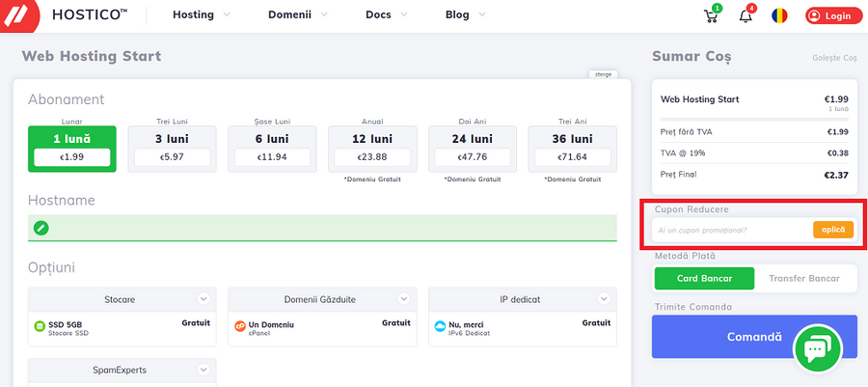This screenshot has width=868, height=387.
Task: Open the live chat bubble
Action: tap(817, 349)
